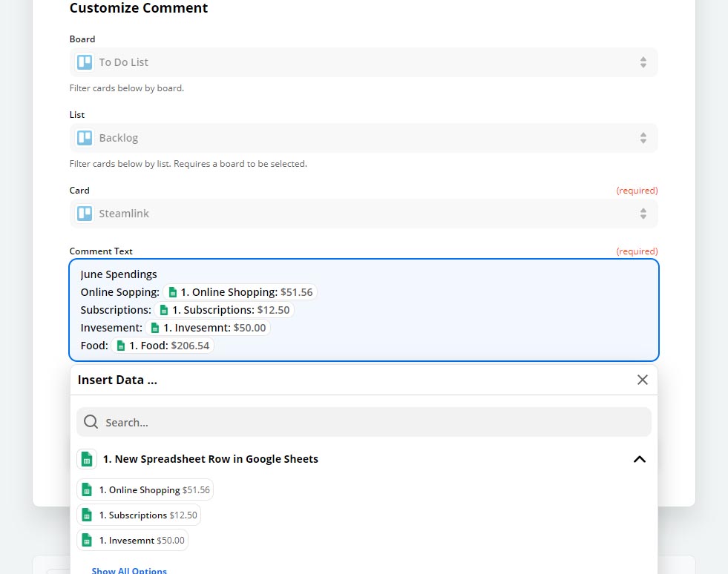The width and height of the screenshot is (728, 574).
Task: Click the Trello icon in Board field
Action: pos(85,62)
